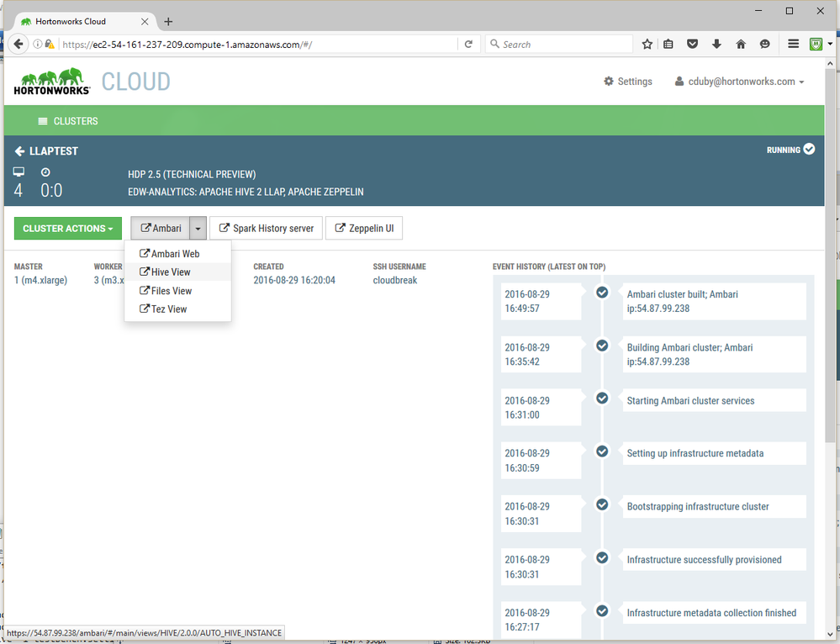Click the clock icon above the 0:0 uptime
This screenshot has width=840, height=644.
pyautogui.click(x=45, y=172)
